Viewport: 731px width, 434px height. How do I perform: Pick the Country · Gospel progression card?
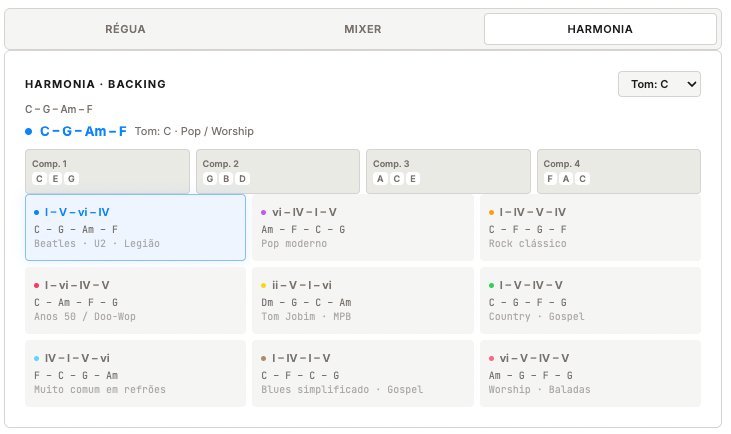[x=590, y=300]
